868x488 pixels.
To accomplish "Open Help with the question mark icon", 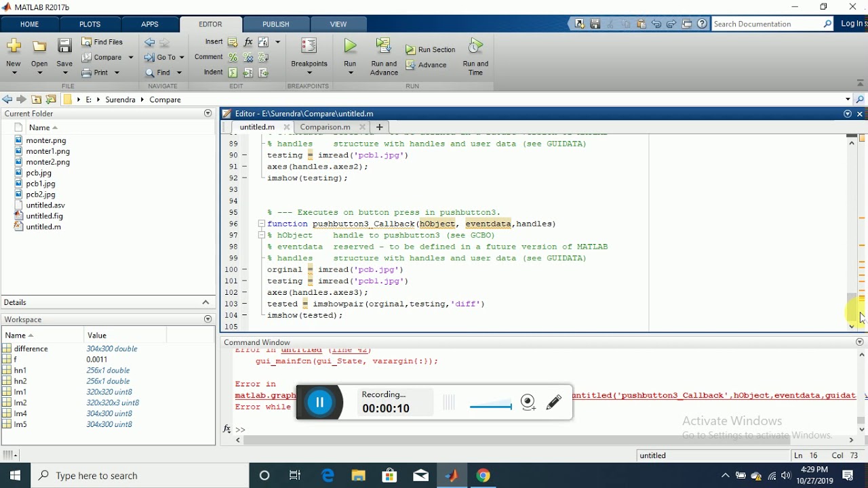I will 702,24.
